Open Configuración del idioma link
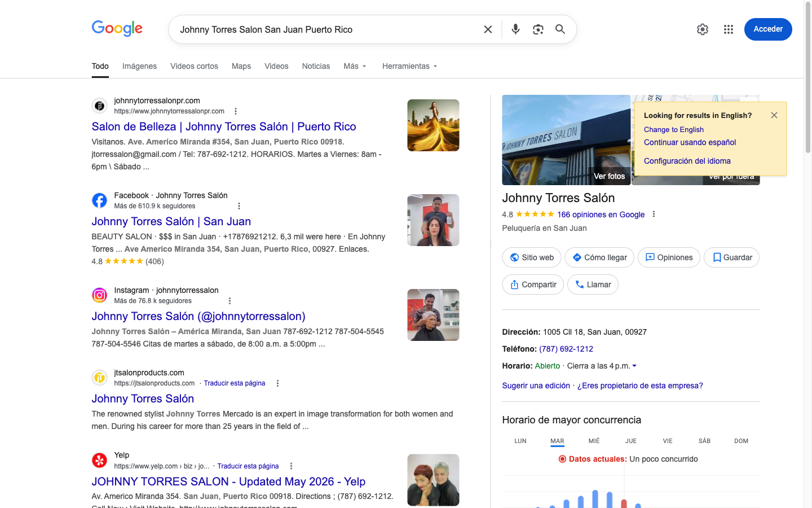Viewport: 812px width, 508px height. 687,161
